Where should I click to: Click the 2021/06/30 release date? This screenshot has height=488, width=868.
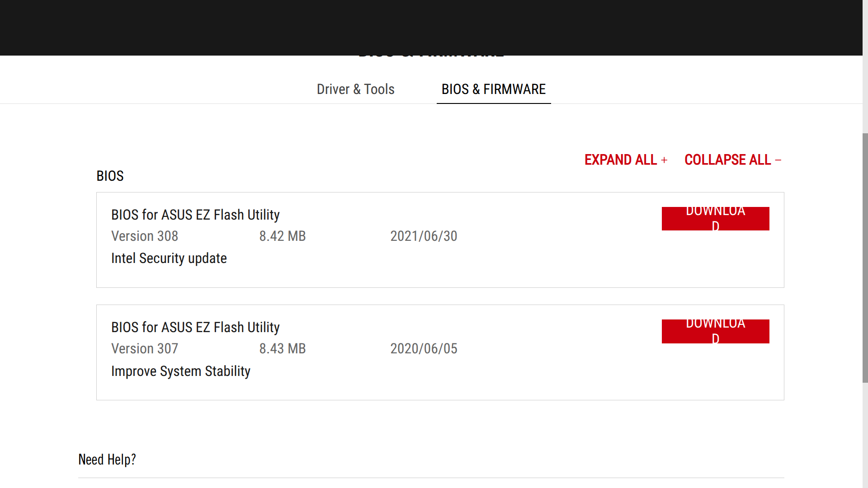coord(424,236)
